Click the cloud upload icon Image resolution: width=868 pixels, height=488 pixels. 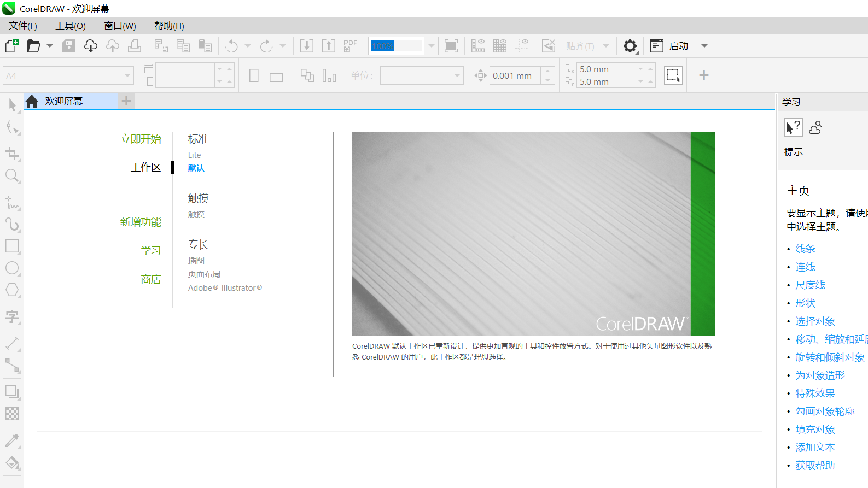coord(113,46)
